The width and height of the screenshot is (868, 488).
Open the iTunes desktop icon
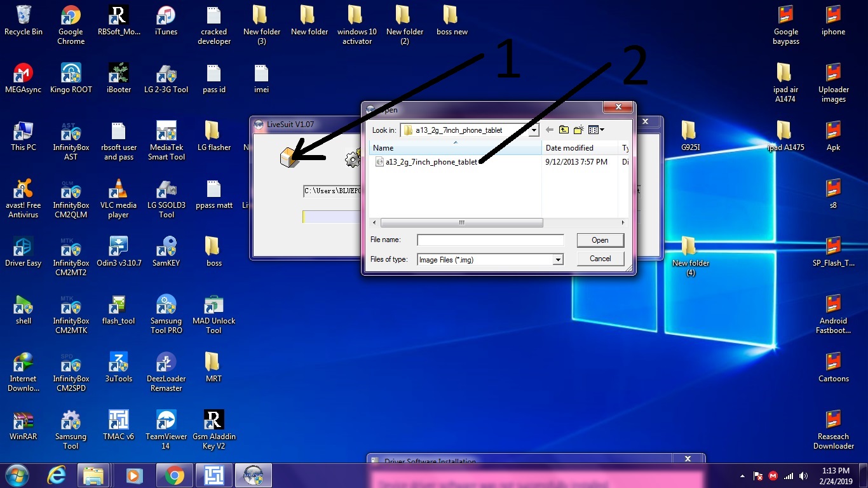pos(166,20)
